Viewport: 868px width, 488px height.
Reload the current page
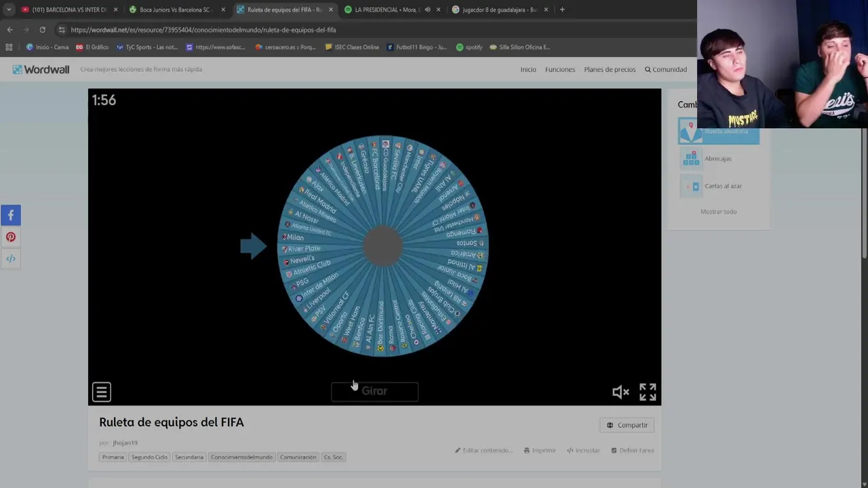(x=42, y=30)
